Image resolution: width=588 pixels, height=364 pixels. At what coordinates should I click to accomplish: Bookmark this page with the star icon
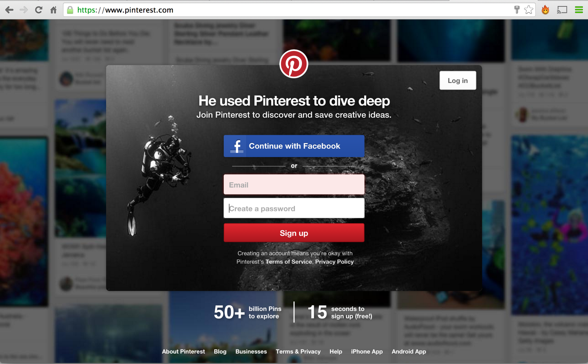click(x=529, y=10)
